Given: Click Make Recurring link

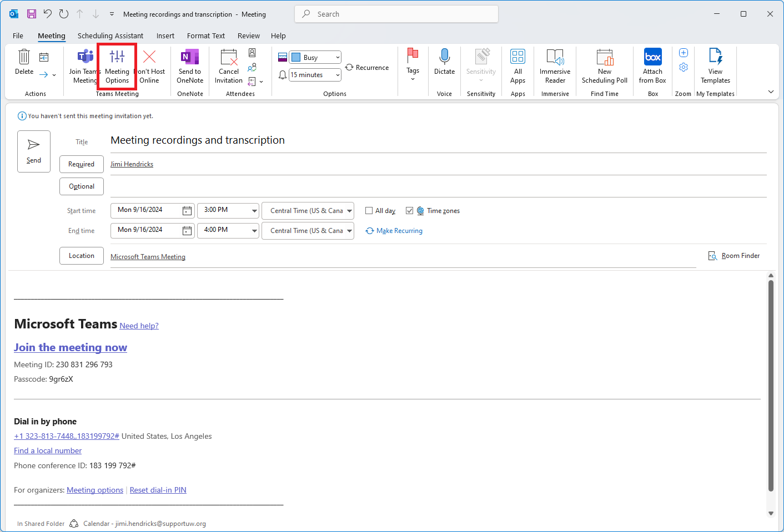Looking at the screenshot, I should [x=394, y=231].
